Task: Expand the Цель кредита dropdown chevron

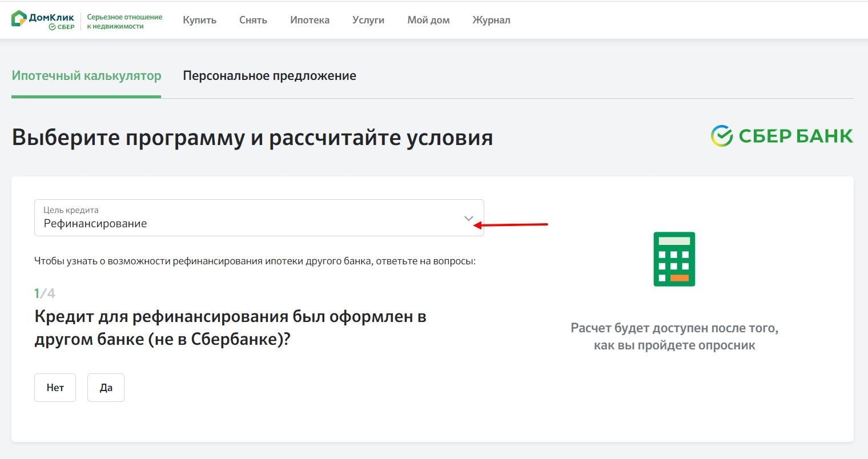Action: pos(469,218)
